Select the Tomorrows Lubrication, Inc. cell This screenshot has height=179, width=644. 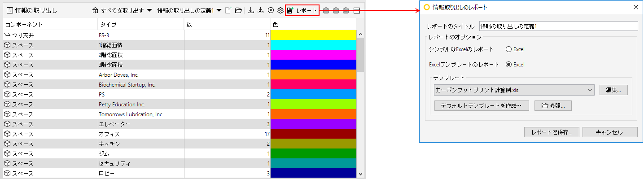tap(141, 114)
